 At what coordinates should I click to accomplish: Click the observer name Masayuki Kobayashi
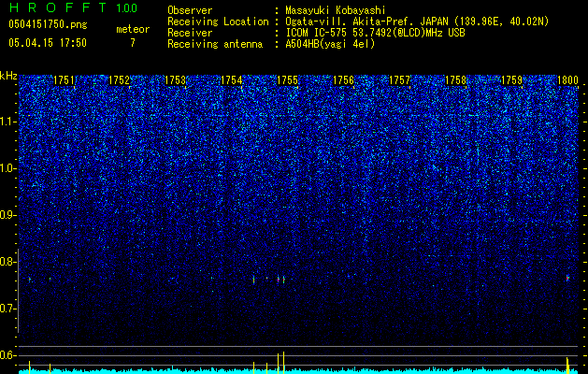coord(336,10)
